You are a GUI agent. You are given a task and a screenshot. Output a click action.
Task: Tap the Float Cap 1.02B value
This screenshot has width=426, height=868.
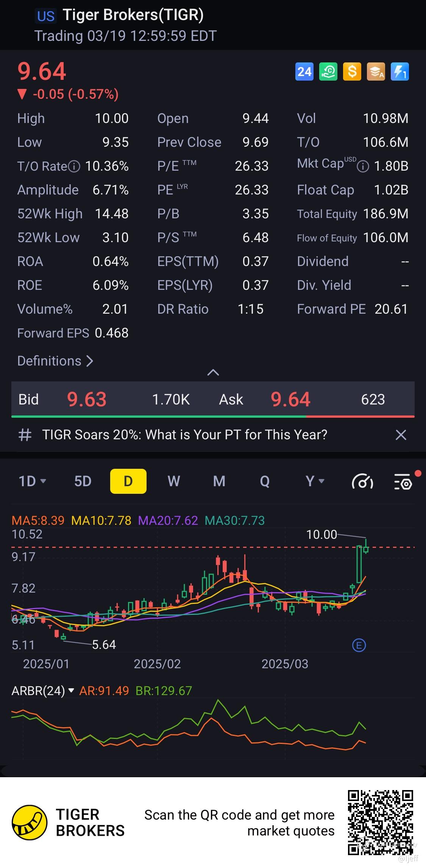(391, 190)
